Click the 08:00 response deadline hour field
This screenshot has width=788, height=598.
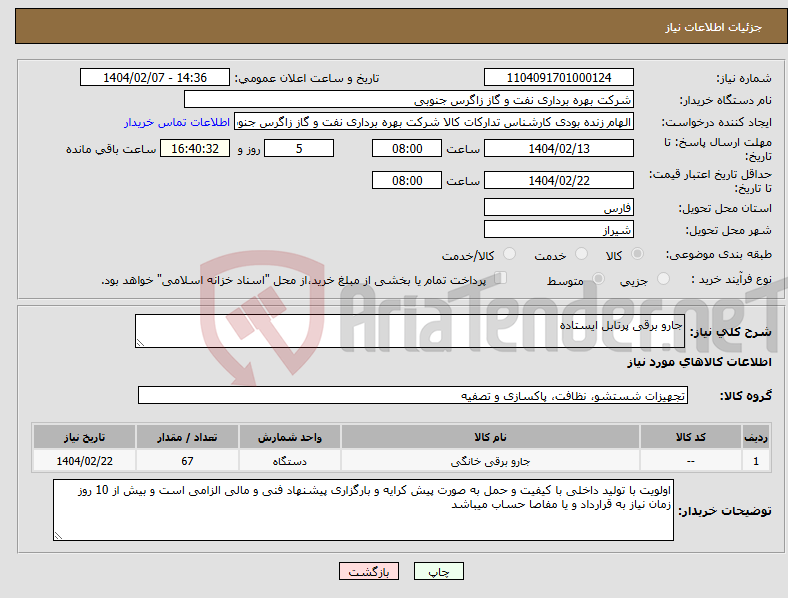click(x=407, y=148)
